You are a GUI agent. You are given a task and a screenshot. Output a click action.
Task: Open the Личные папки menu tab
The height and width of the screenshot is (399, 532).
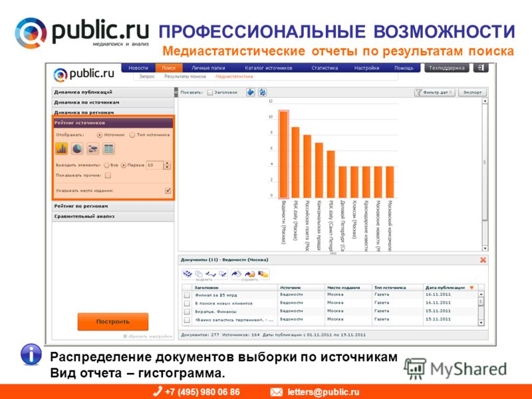(x=208, y=68)
